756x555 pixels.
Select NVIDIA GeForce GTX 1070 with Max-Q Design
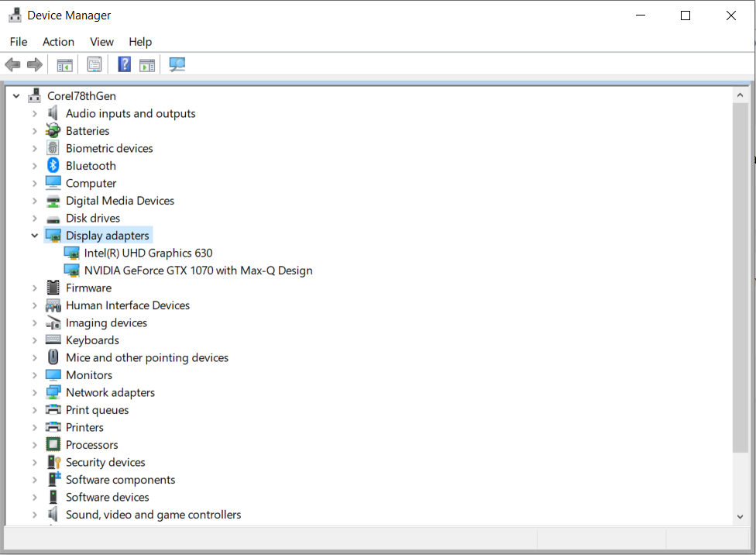coord(198,271)
